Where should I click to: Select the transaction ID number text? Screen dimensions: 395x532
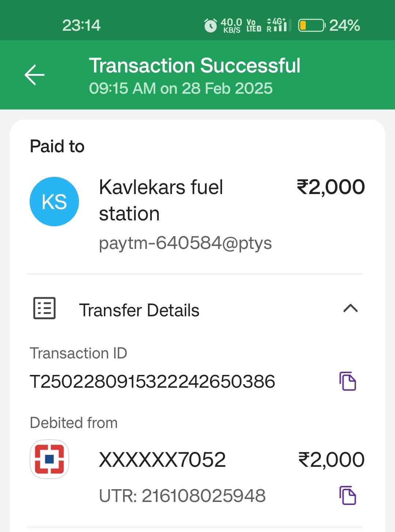click(152, 382)
